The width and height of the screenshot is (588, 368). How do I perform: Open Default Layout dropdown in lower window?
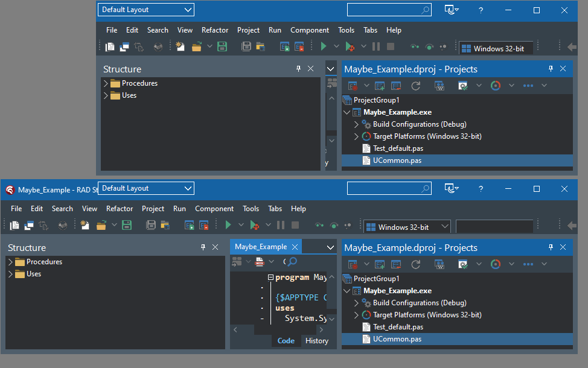click(x=146, y=188)
